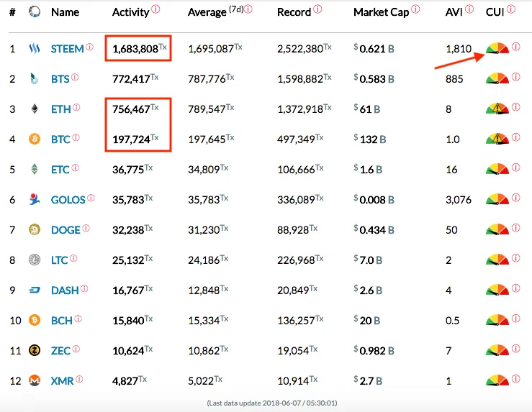
Task: Open info icon next to Activity header
Action: [155, 9]
